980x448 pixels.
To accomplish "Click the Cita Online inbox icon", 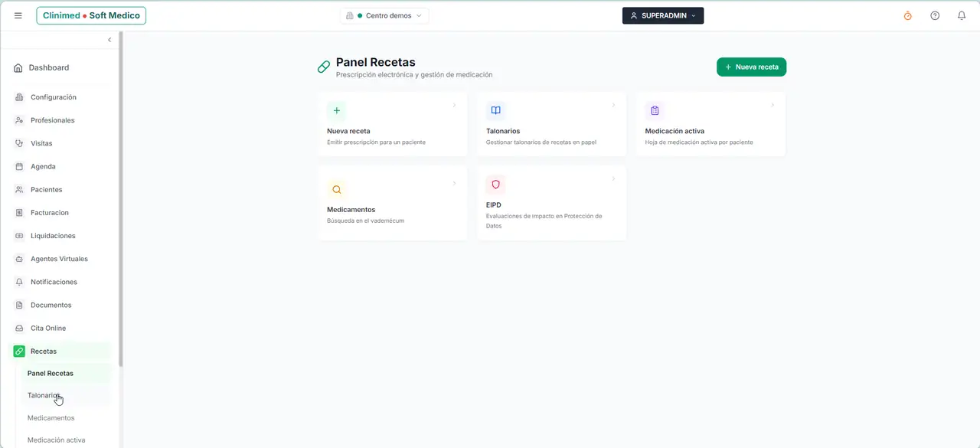I will 19,328.
